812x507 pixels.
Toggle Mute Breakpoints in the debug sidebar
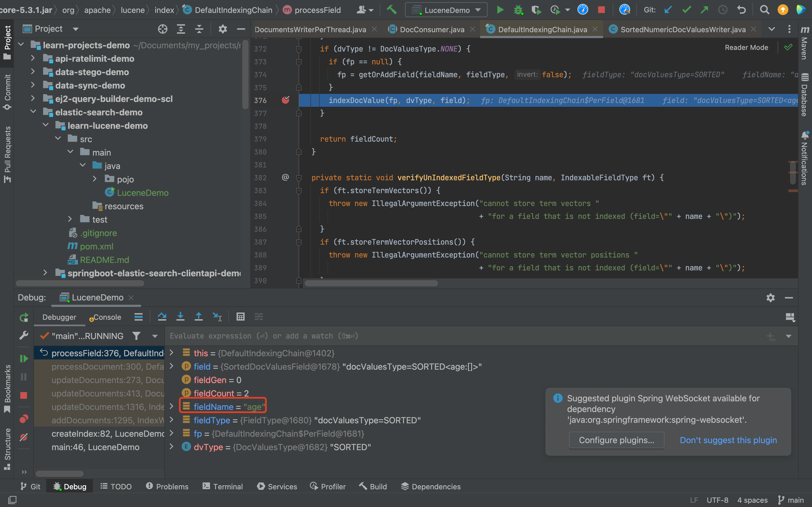(24, 437)
